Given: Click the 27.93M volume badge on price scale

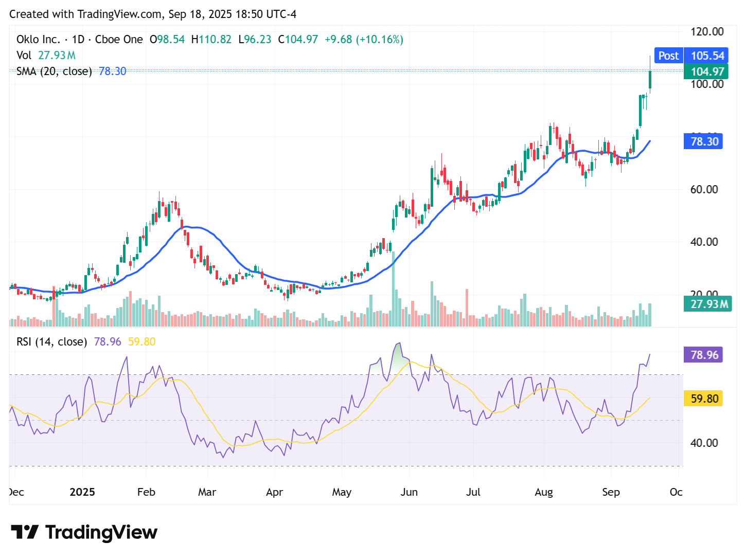Looking at the screenshot, I should (708, 304).
